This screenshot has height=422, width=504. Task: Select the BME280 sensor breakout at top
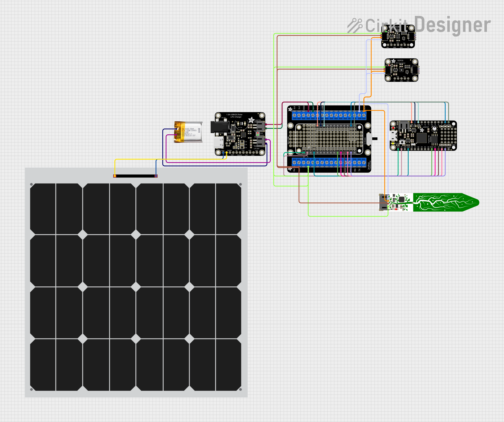point(398,36)
